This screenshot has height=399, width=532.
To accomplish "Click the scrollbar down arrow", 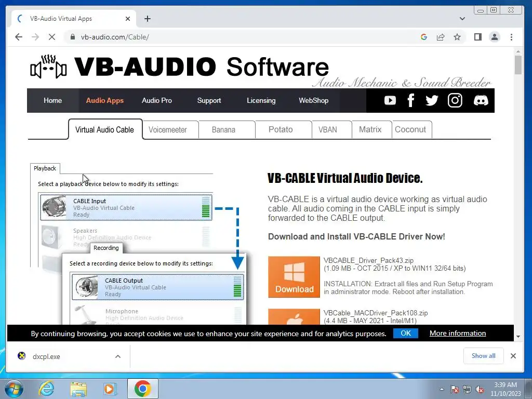I will [x=518, y=337].
